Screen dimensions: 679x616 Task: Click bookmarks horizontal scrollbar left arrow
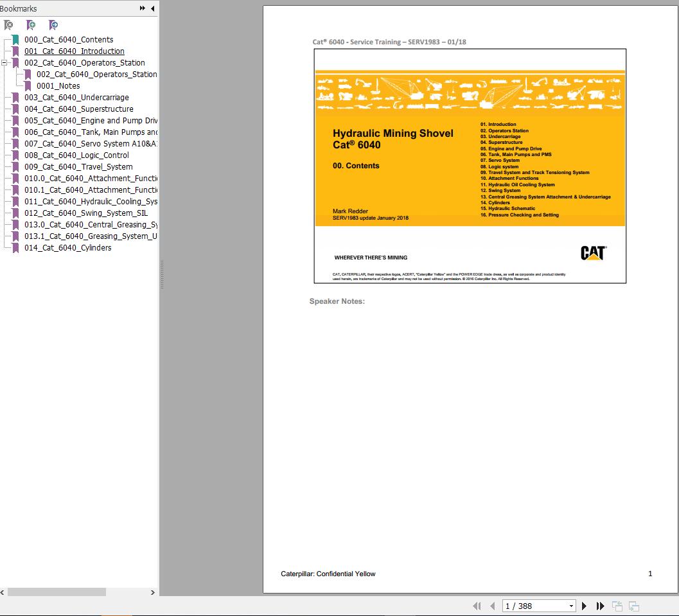(x=3, y=592)
